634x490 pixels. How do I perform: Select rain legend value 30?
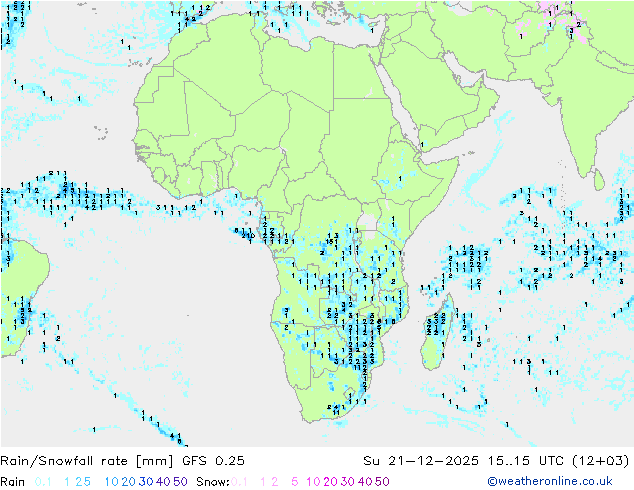[x=146, y=482]
